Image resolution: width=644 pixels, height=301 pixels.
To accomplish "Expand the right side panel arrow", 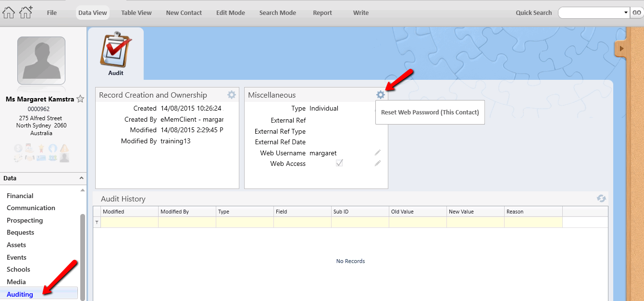I will [x=621, y=49].
